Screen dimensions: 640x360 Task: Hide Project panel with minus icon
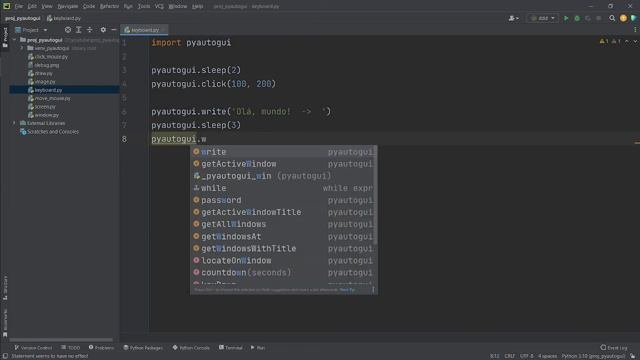point(114,30)
